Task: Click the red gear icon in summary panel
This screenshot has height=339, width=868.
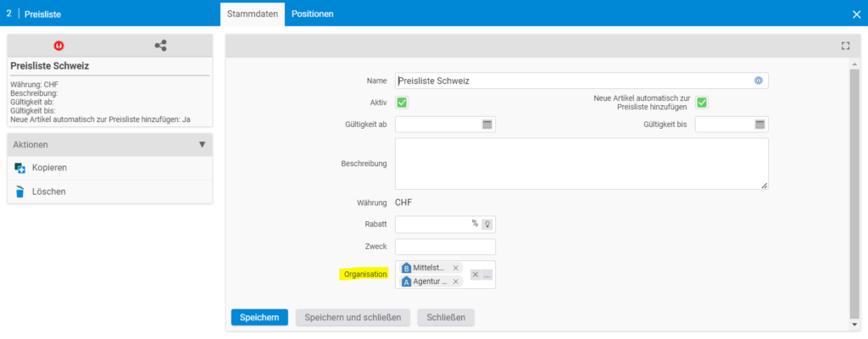Action: tap(58, 46)
